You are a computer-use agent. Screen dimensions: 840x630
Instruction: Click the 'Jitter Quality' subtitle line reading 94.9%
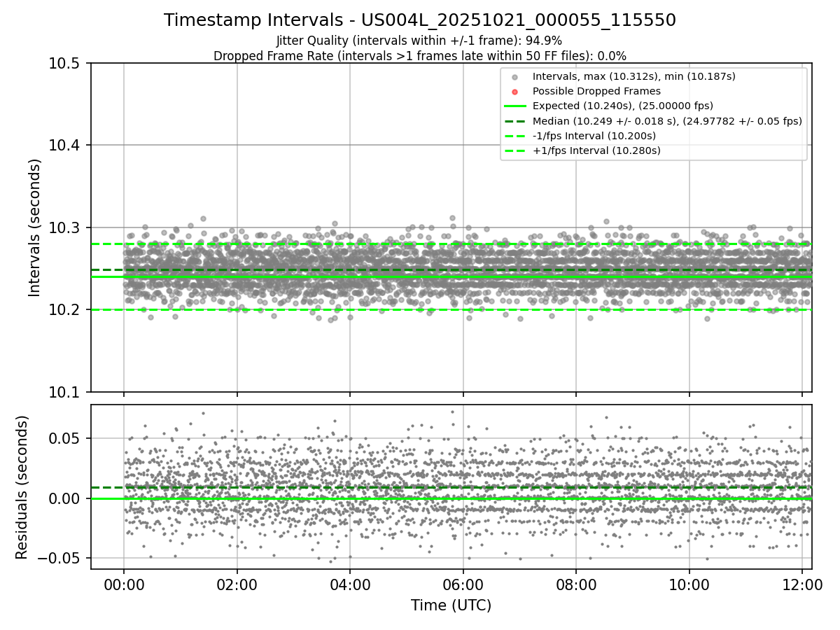[x=419, y=41]
